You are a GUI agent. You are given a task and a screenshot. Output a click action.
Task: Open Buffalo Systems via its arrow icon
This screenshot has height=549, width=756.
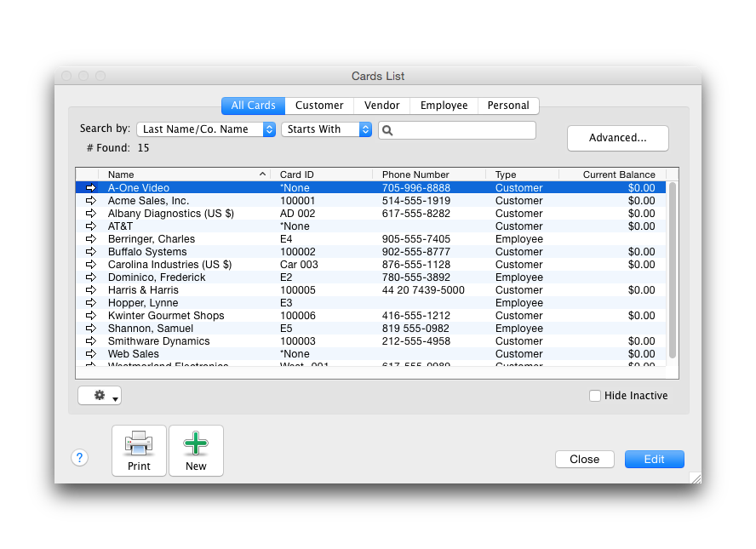[x=91, y=252]
